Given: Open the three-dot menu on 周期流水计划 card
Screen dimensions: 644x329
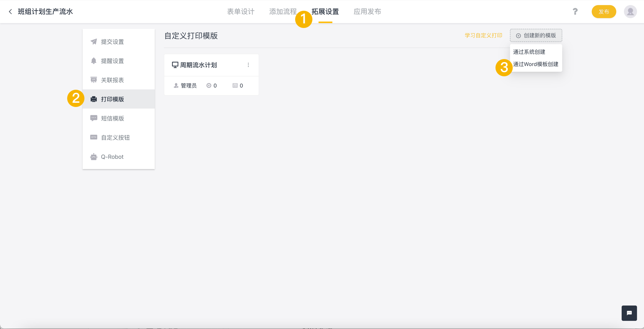Looking at the screenshot, I should click(x=248, y=65).
